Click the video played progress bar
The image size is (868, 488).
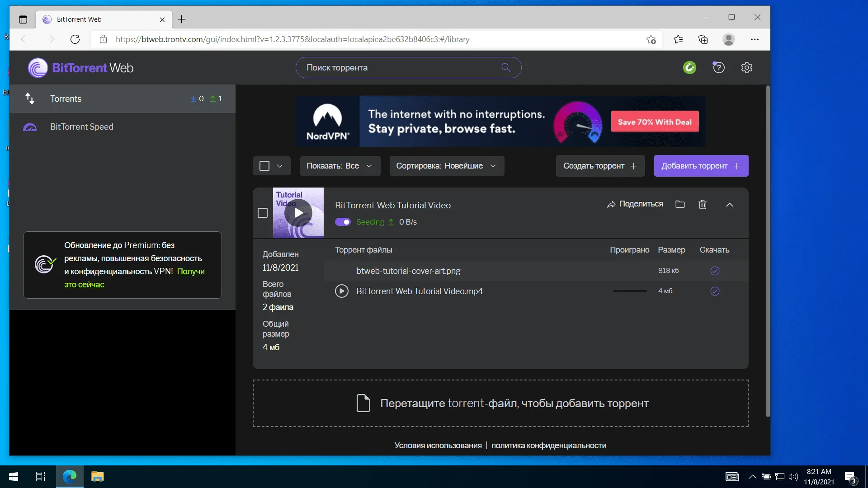pos(629,291)
